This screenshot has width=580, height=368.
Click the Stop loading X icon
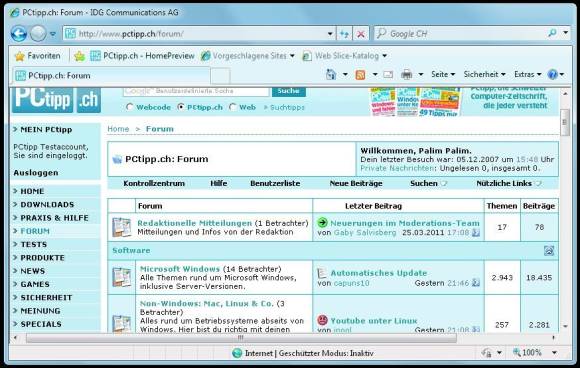(x=361, y=34)
